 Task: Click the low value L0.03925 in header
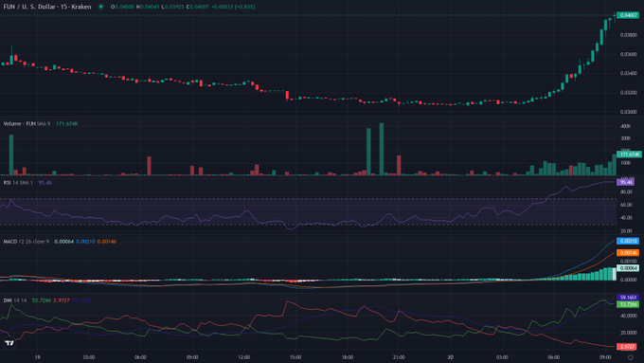coord(172,7)
